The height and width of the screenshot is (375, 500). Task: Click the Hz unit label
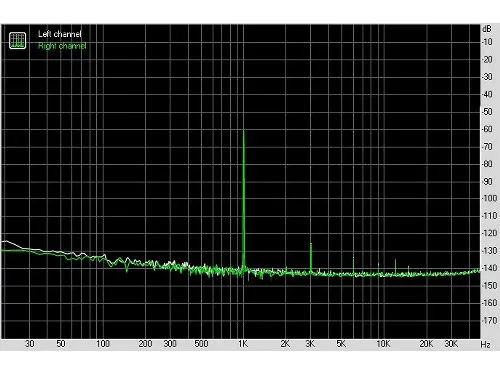[x=485, y=344]
